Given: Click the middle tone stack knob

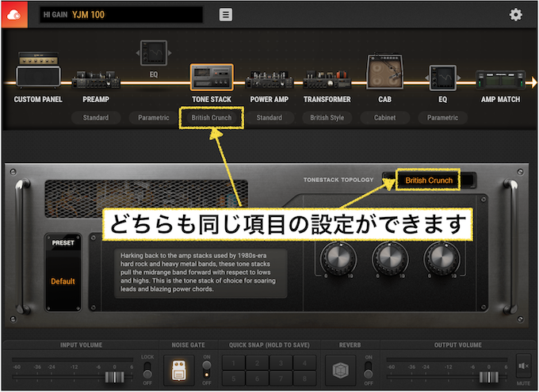Looking at the screenshot, I should coord(390,258).
